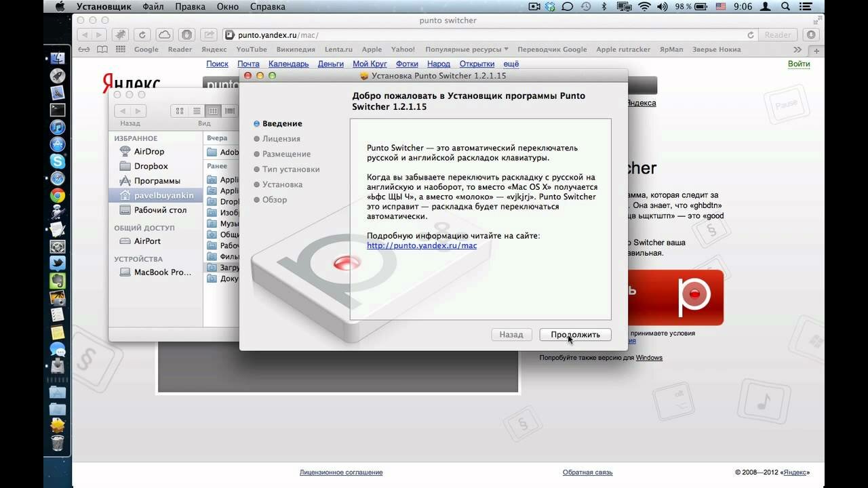Click the address bar showing punto.yandex.ru/mac/

pos(488,35)
